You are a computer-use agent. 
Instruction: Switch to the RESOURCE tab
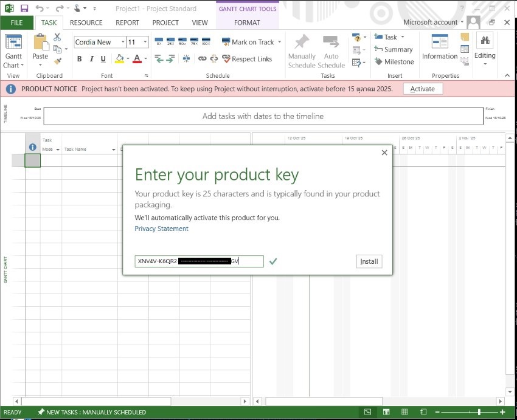[x=86, y=22]
